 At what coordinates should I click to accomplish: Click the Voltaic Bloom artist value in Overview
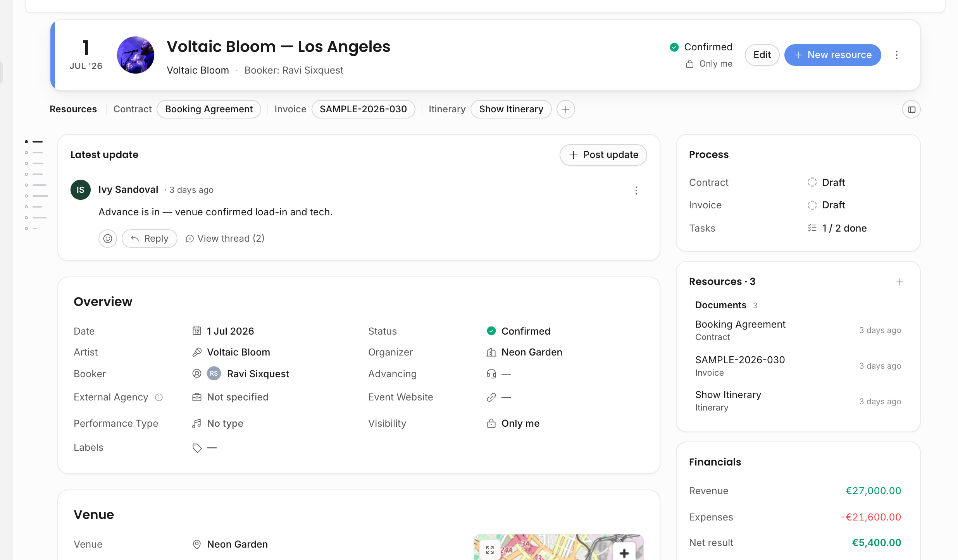tap(238, 352)
